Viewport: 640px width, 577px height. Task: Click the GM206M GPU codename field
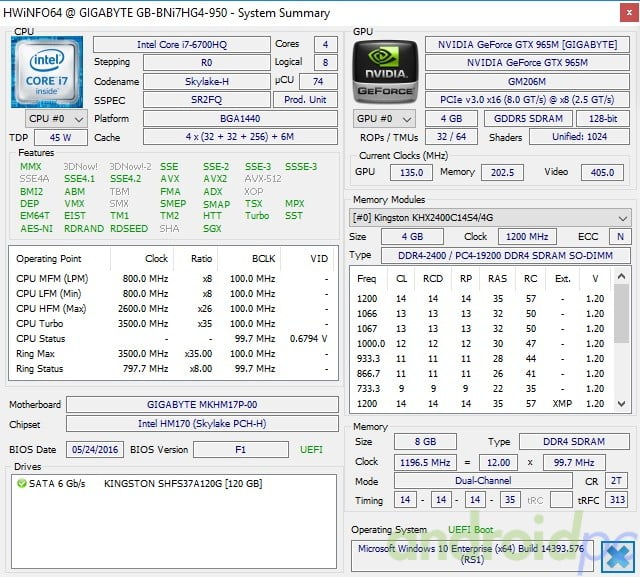[527, 82]
